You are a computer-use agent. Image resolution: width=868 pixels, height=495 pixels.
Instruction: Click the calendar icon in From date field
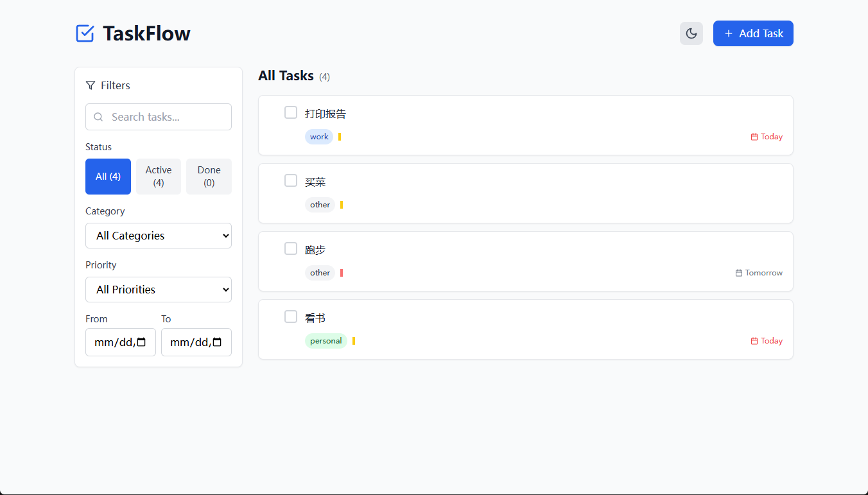coord(142,342)
